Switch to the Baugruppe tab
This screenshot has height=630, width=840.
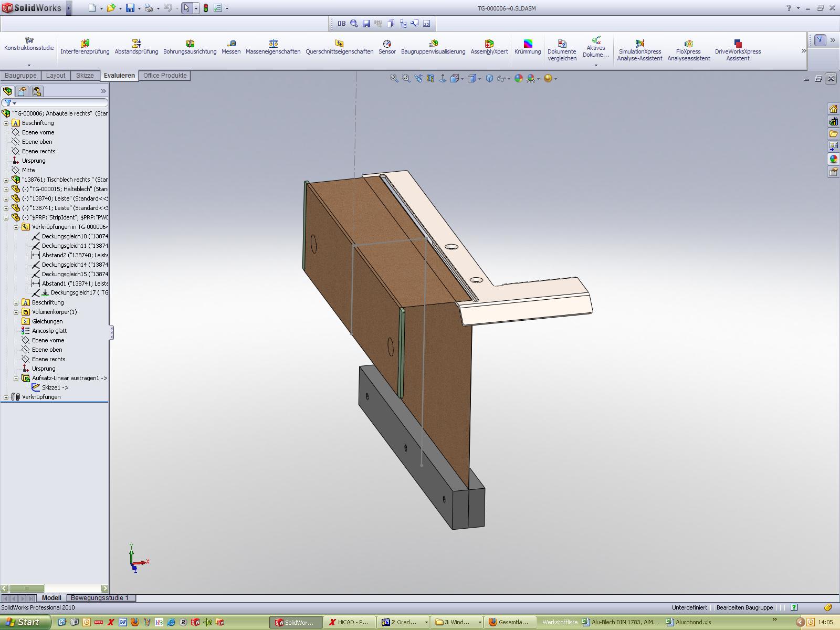click(x=21, y=76)
